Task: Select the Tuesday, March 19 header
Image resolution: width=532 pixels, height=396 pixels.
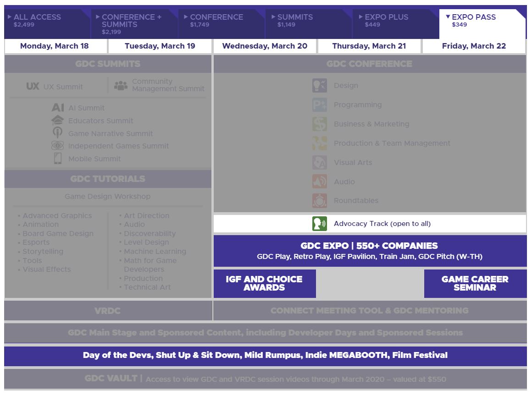Action: 160,46
